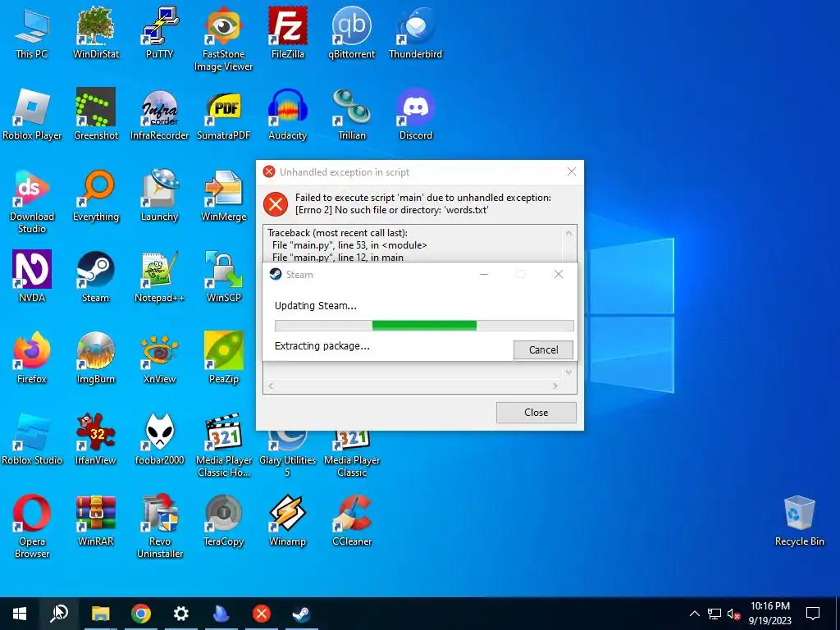Click traceback line 'File "main.py", line 53'

tap(349, 244)
